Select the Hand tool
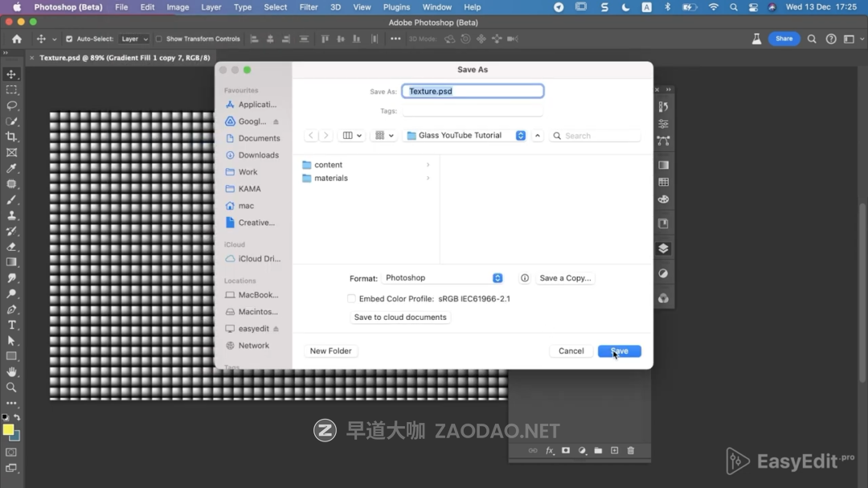The image size is (868, 488). (11, 372)
